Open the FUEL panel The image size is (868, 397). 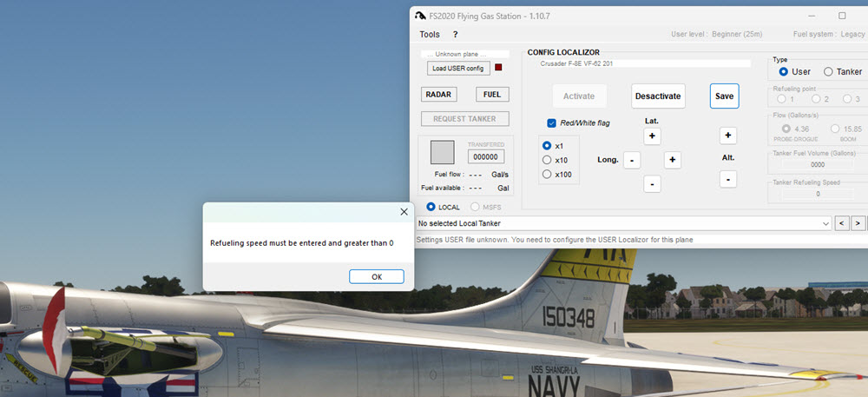(x=492, y=95)
